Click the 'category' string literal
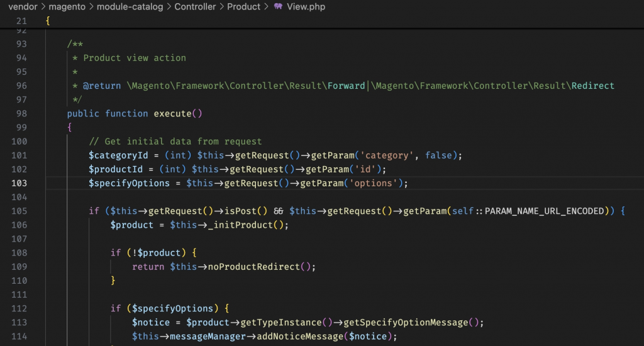This screenshot has height=346, width=644. [x=387, y=155]
